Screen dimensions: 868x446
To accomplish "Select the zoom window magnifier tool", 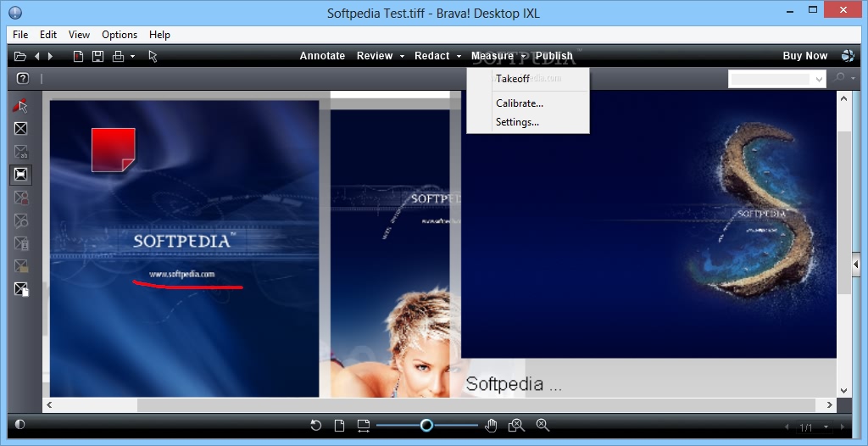I will (x=516, y=425).
